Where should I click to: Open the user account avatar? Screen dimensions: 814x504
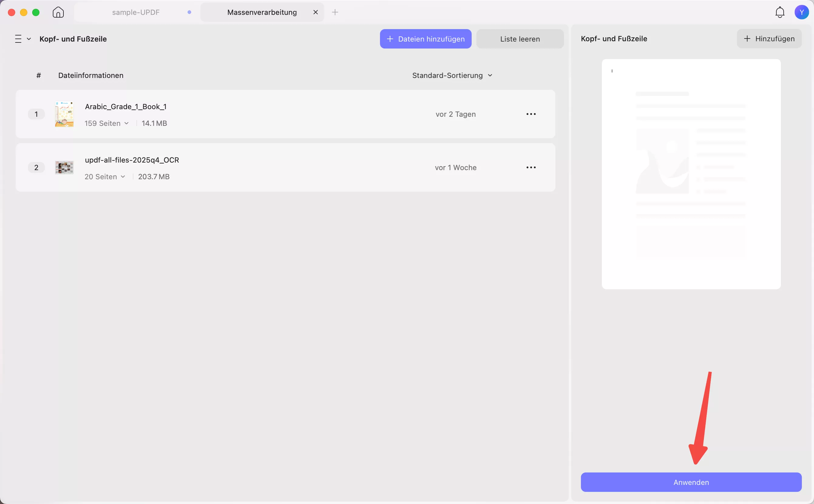801,12
